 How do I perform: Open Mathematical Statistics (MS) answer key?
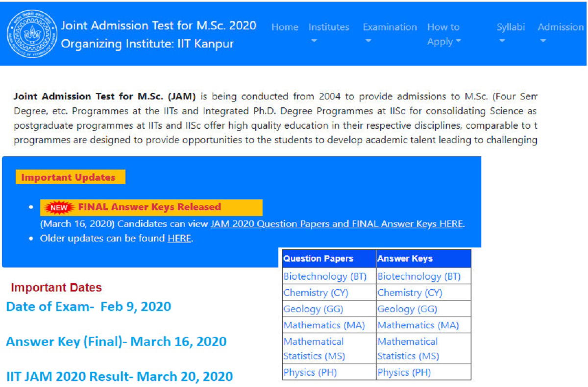click(408, 349)
